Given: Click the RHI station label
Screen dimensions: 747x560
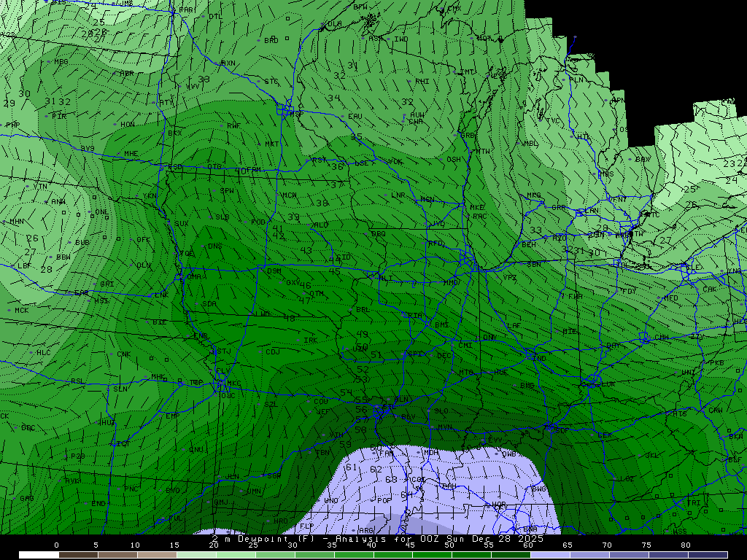Looking at the screenshot, I should (422, 82).
